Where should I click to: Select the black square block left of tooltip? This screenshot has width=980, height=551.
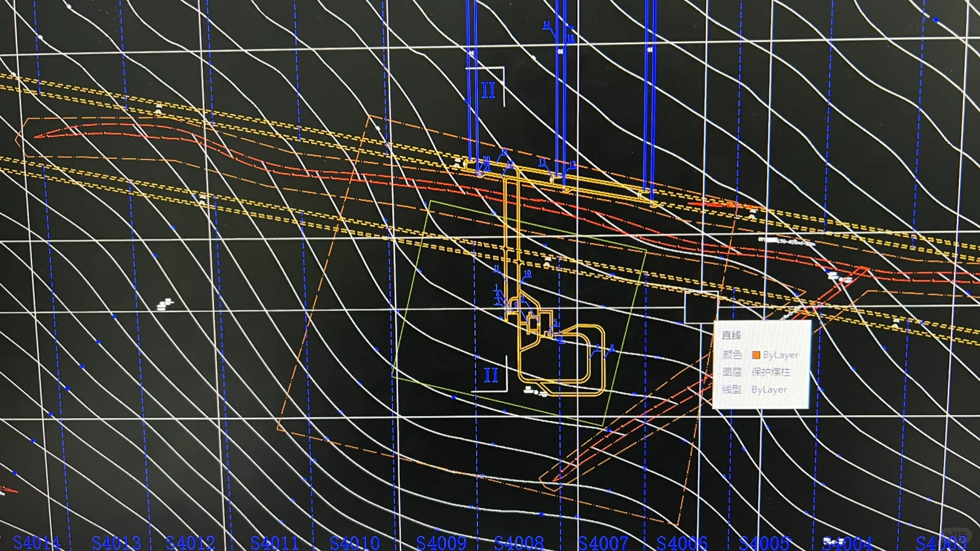click(700, 307)
